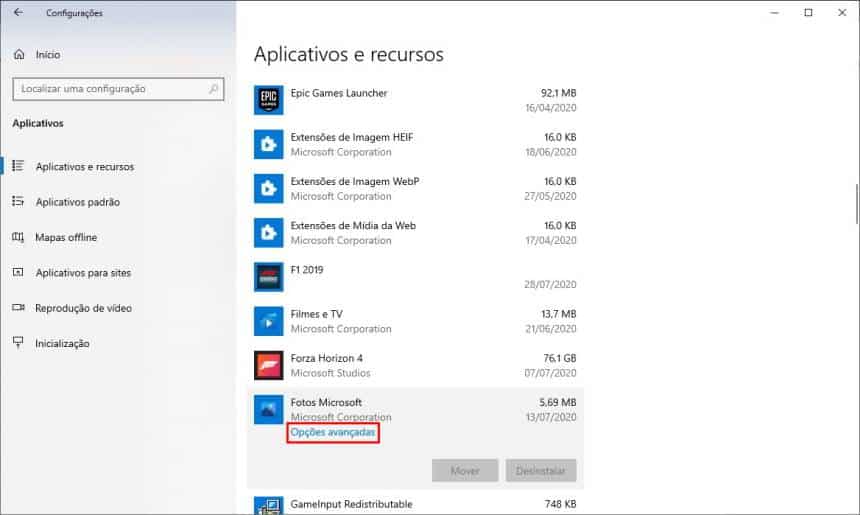Click the Extensões de Imagem WebP icon
Image resolution: width=860 pixels, height=515 pixels.
click(268, 188)
